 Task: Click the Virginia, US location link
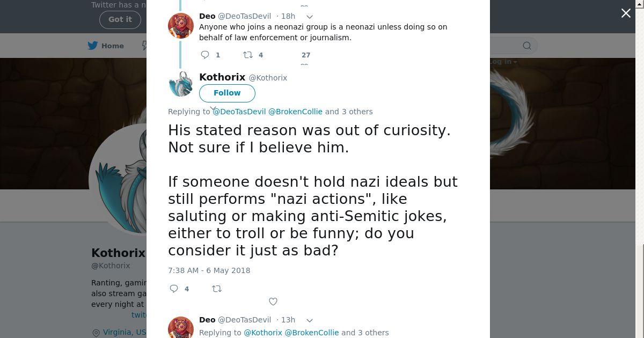click(124, 332)
